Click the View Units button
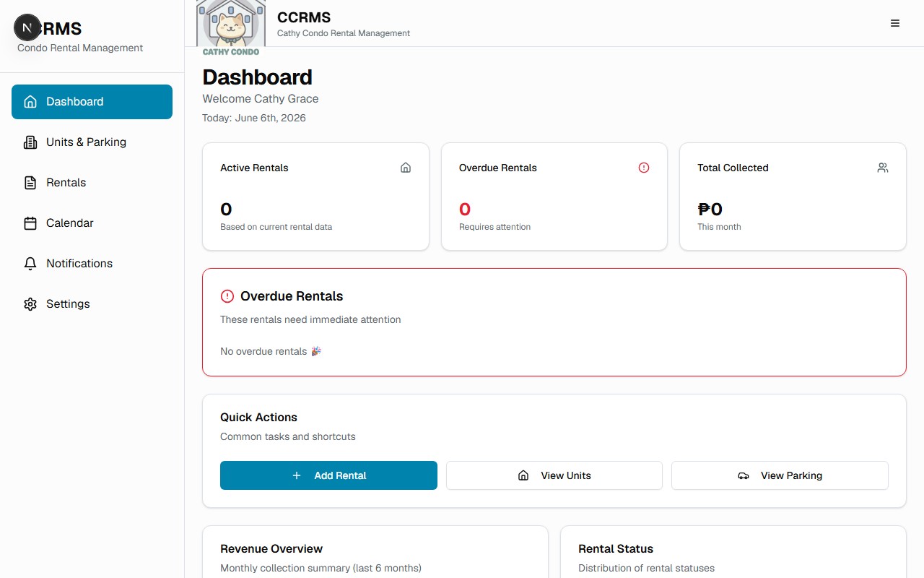Viewport: 924px width, 578px height. [x=554, y=475]
